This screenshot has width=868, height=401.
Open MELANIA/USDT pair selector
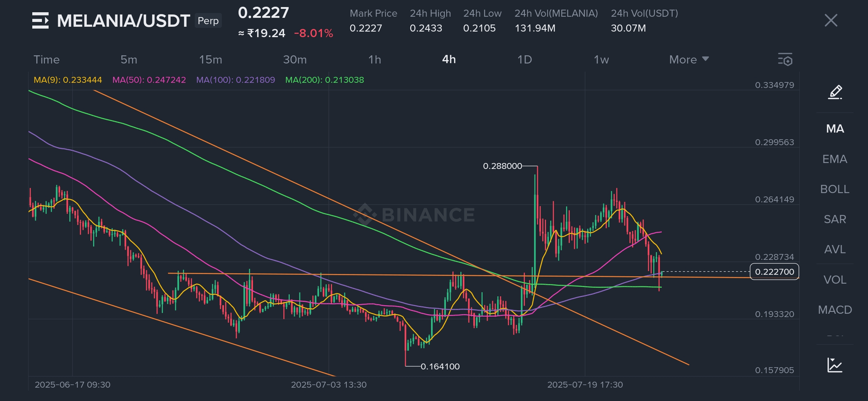(124, 21)
